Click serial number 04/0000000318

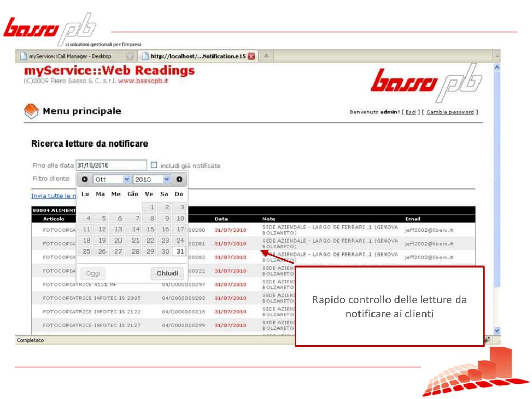(x=183, y=312)
